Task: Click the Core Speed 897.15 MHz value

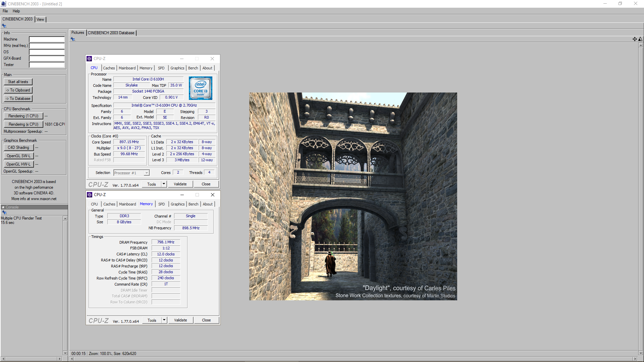Action: (x=129, y=142)
